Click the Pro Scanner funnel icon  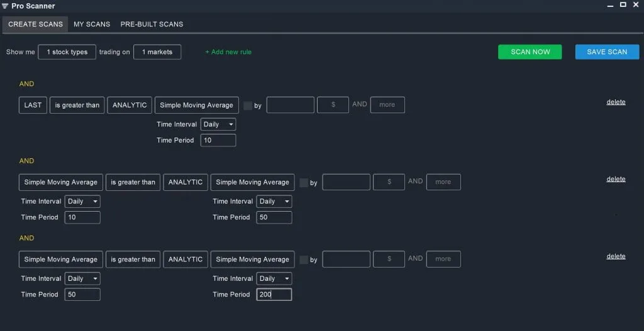(5, 6)
